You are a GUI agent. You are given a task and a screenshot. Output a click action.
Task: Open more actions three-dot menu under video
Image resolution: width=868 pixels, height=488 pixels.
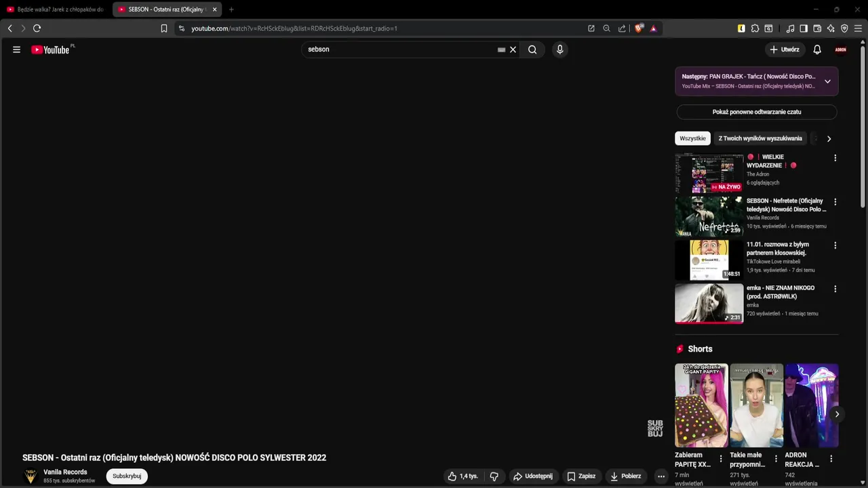661,476
